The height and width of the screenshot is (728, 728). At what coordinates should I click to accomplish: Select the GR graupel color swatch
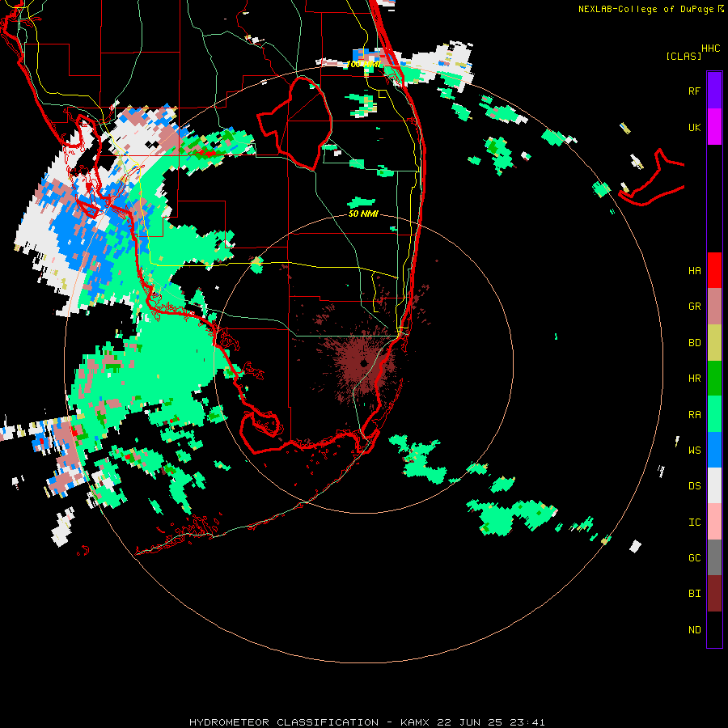714,307
